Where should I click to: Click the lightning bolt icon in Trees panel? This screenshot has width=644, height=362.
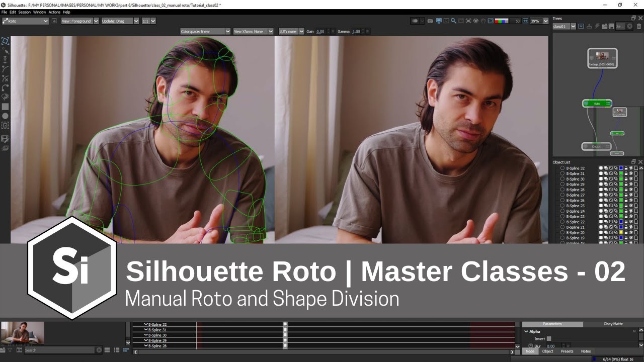(x=597, y=27)
